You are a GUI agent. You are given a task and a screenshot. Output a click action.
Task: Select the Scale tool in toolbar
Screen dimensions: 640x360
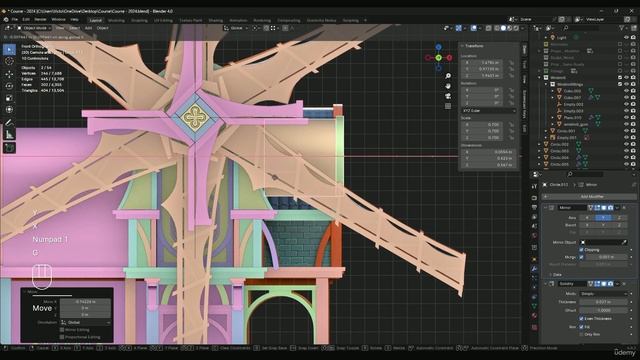(x=9, y=98)
